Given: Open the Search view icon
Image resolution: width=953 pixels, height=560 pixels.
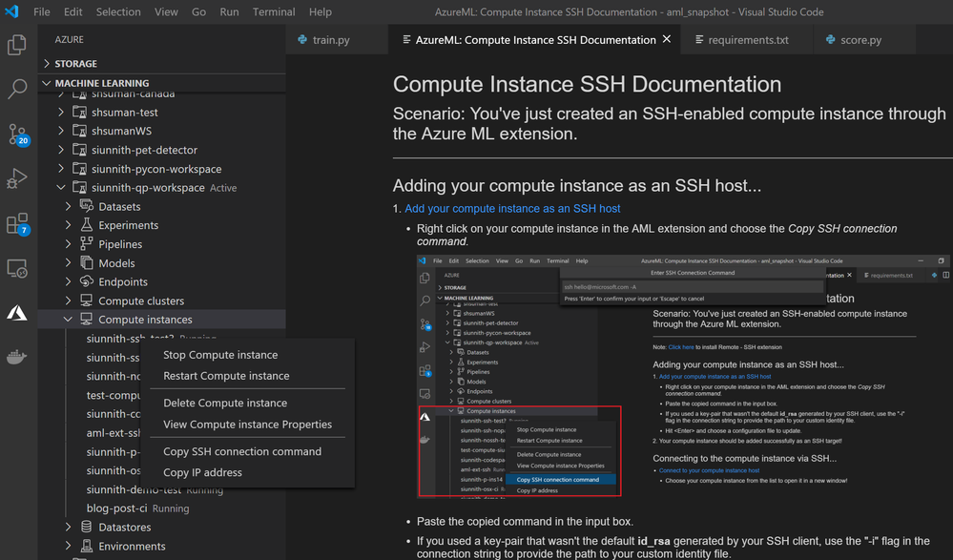Looking at the screenshot, I should pos(17,90).
